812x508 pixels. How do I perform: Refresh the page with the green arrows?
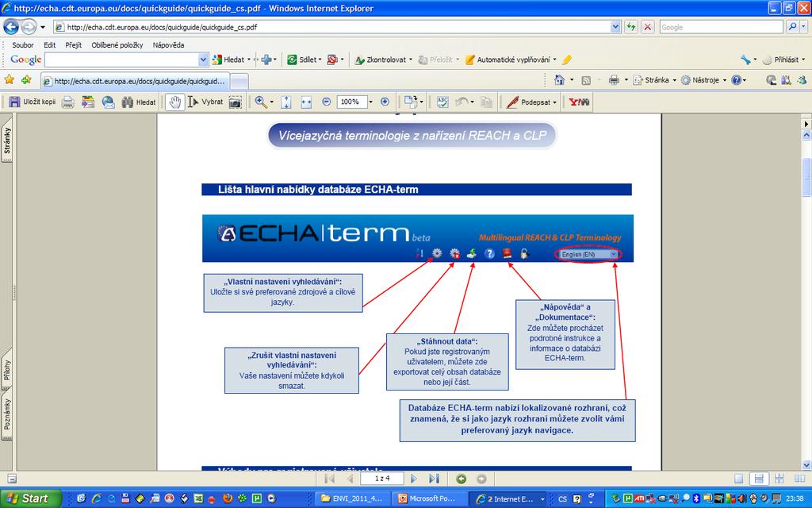630,27
